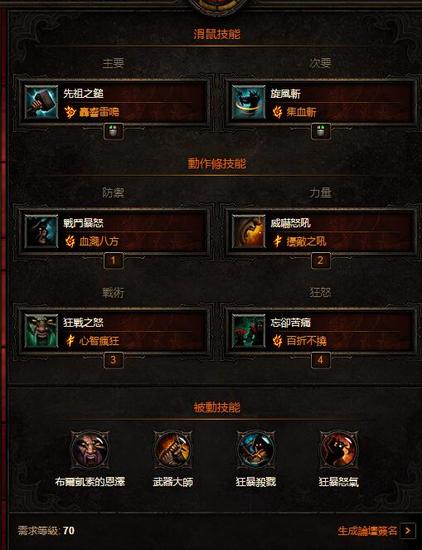The width and height of the screenshot is (422, 550).
Task: Open the 戰鬥暴怒 skill icon
Action: 41,232
